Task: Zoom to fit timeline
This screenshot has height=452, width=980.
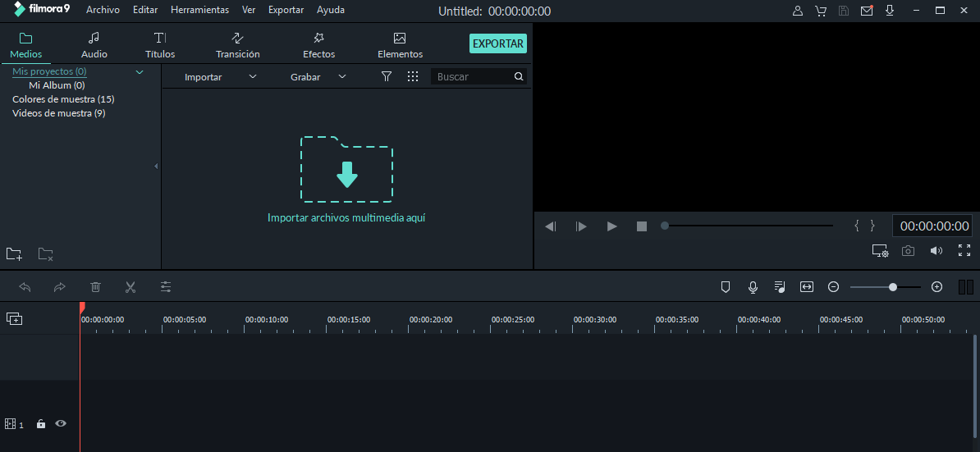Action: 807,287
